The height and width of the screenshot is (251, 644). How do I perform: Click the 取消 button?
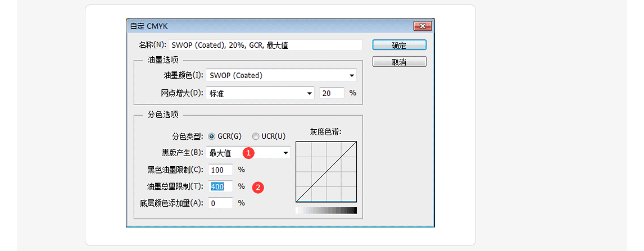pyautogui.click(x=399, y=61)
